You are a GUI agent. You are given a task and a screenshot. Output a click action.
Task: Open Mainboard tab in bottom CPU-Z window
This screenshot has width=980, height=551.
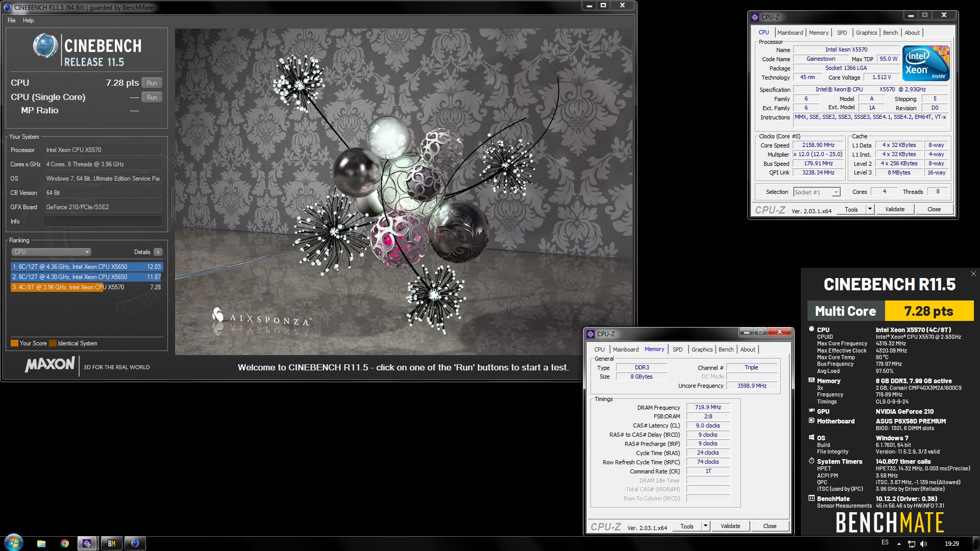pos(626,349)
